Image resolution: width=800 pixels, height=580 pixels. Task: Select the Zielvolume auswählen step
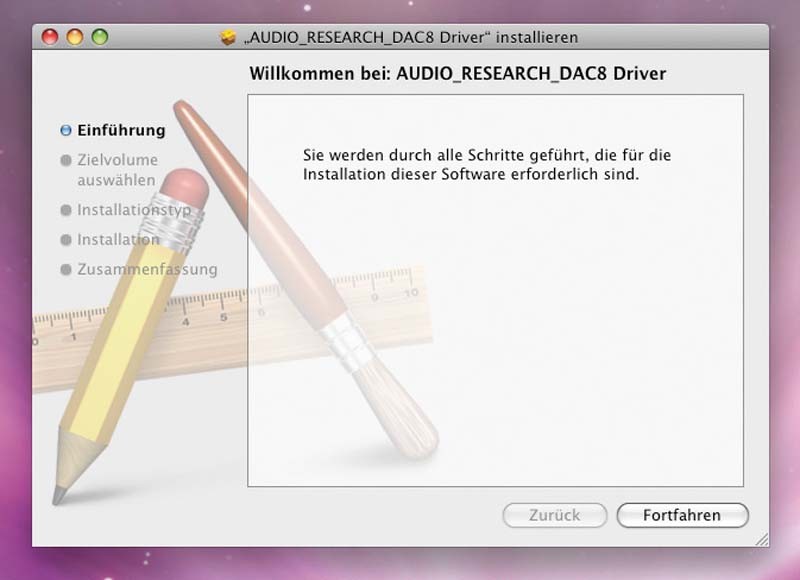pyautogui.click(x=117, y=170)
